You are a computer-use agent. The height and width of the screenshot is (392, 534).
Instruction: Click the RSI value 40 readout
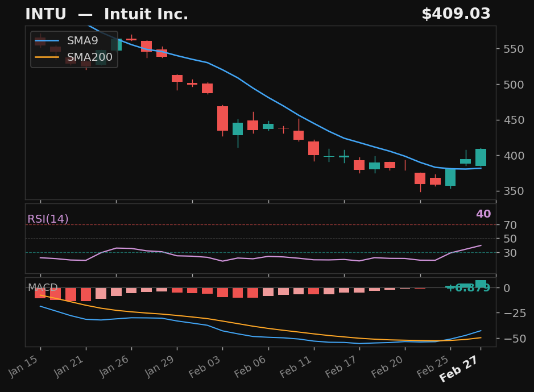[483, 214]
